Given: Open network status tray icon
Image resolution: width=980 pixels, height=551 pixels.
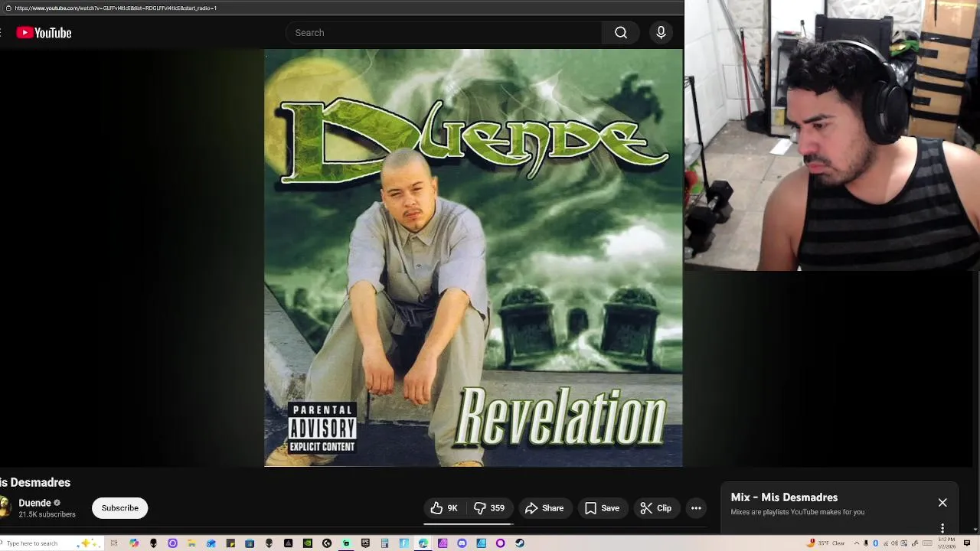Looking at the screenshot, I should click(x=886, y=543).
